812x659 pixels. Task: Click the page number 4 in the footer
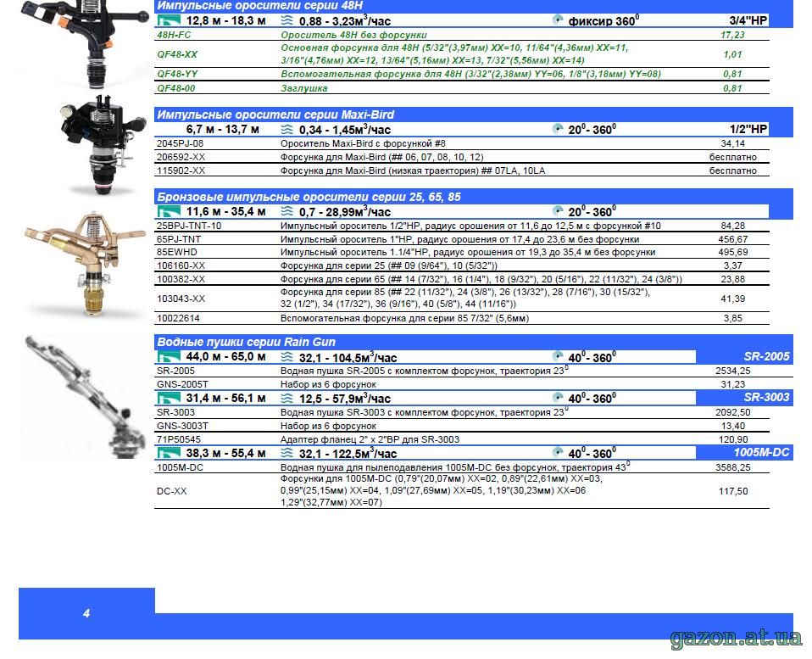(x=86, y=613)
